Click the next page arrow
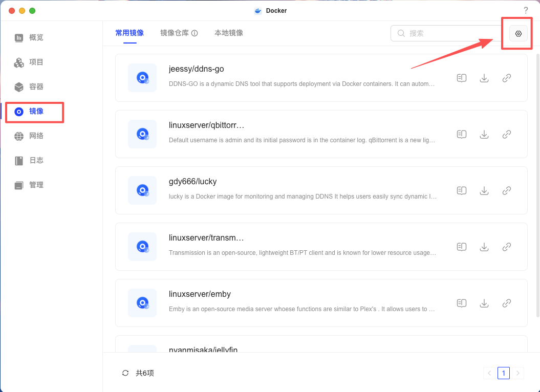Image resolution: width=540 pixels, height=392 pixels. click(518, 373)
